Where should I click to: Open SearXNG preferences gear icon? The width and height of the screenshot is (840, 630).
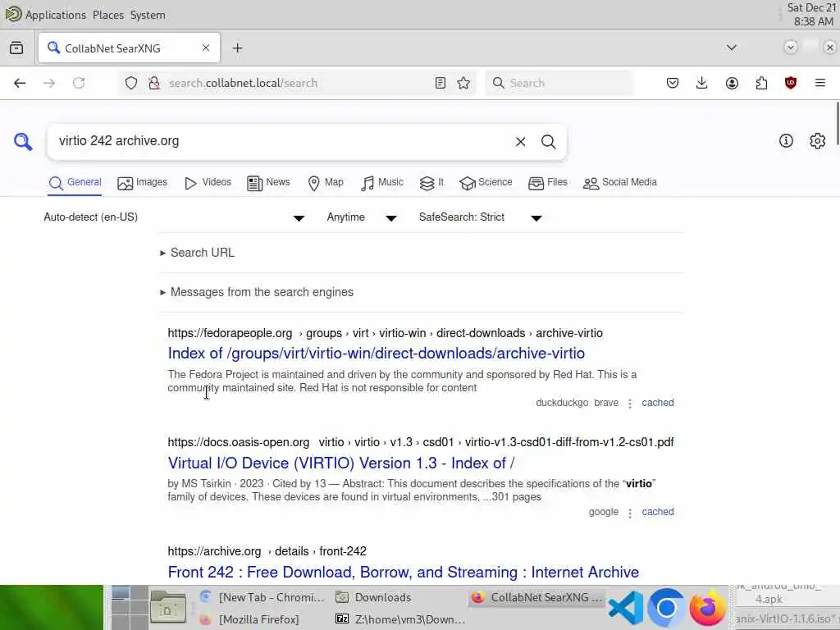tap(817, 141)
